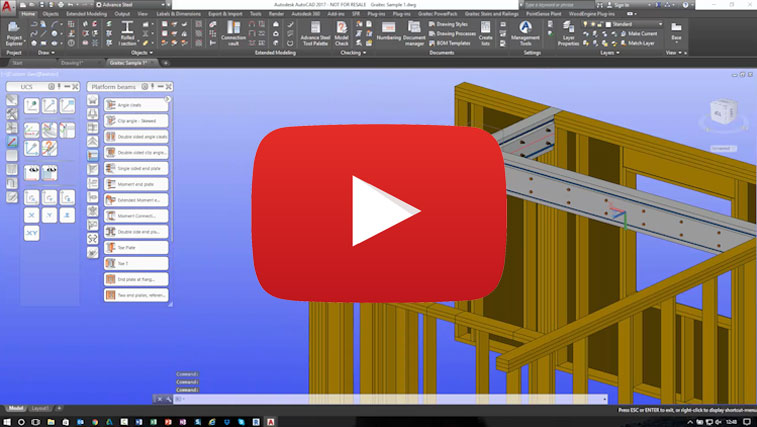Screen dimensions: 757x427
Task: Click the AutoCAD icon in the taskbar
Action: [270, 422]
